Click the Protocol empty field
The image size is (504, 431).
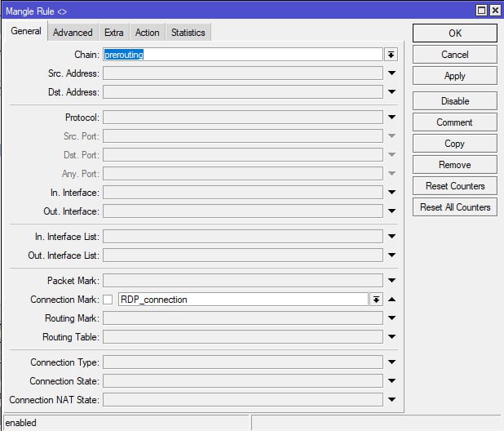[x=243, y=118]
